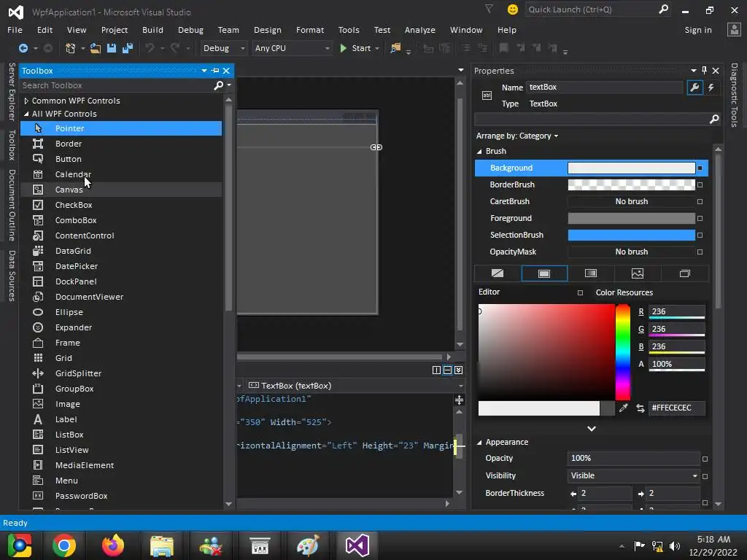The height and width of the screenshot is (560, 747).
Task: Click the Editor marker square
Action: point(580,293)
